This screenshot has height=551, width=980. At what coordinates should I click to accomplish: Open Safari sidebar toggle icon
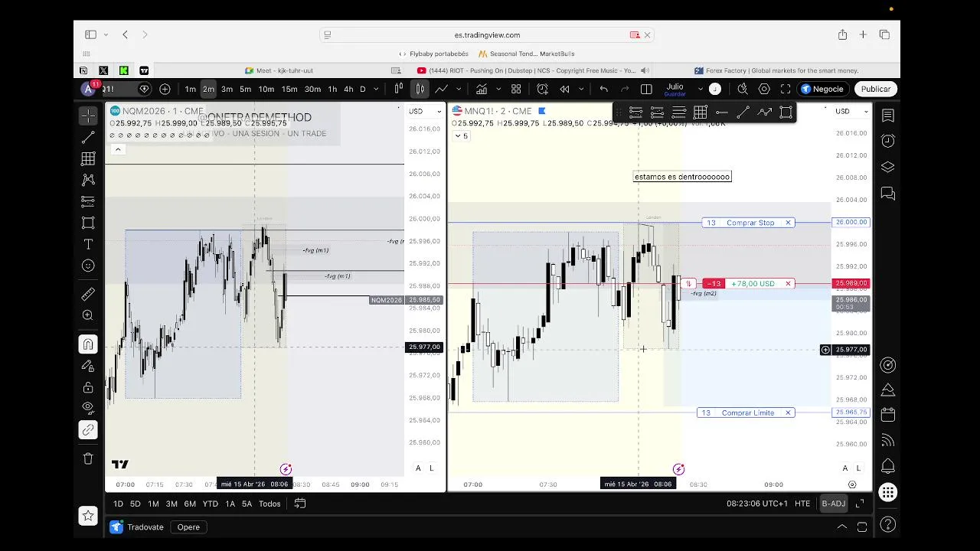pos(90,34)
